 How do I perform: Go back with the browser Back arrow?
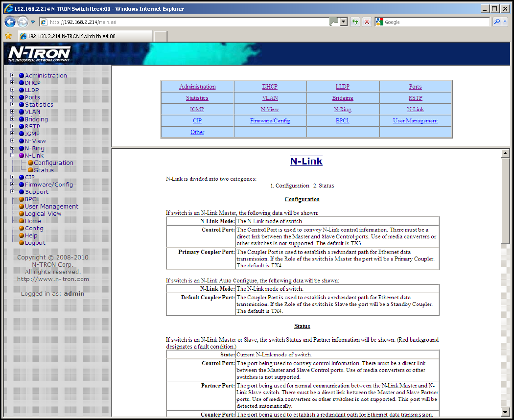(10, 22)
